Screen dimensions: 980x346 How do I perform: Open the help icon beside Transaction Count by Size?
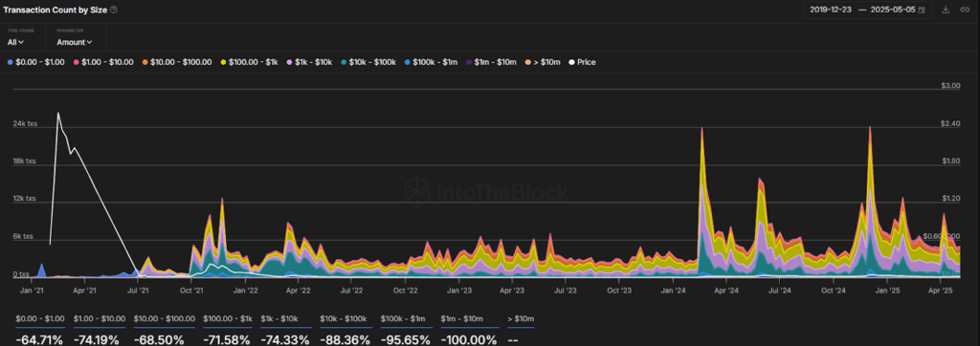click(113, 10)
